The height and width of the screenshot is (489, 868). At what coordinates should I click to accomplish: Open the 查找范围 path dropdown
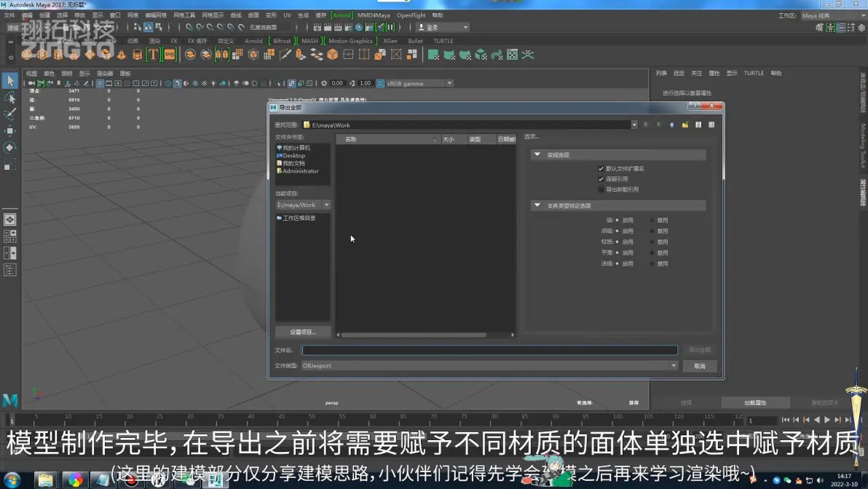click(634, 125)
